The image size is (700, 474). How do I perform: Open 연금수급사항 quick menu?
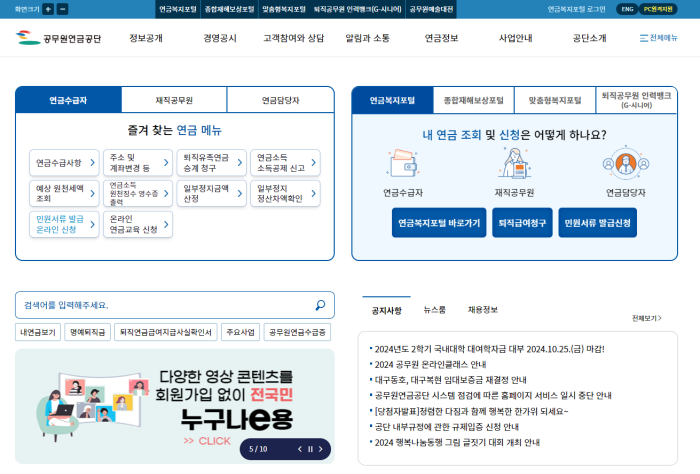[x=64, y=162]
